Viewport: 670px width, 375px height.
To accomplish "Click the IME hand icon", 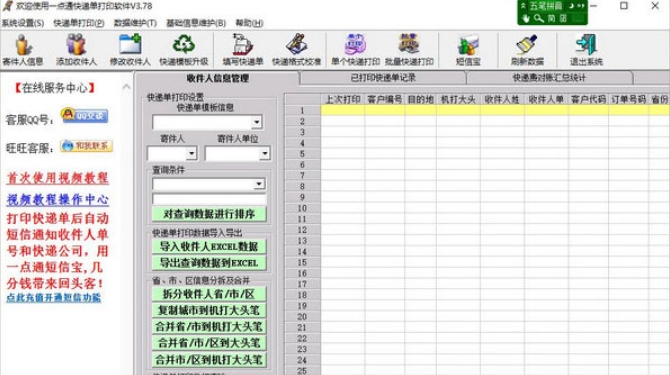I will (526, 18).
